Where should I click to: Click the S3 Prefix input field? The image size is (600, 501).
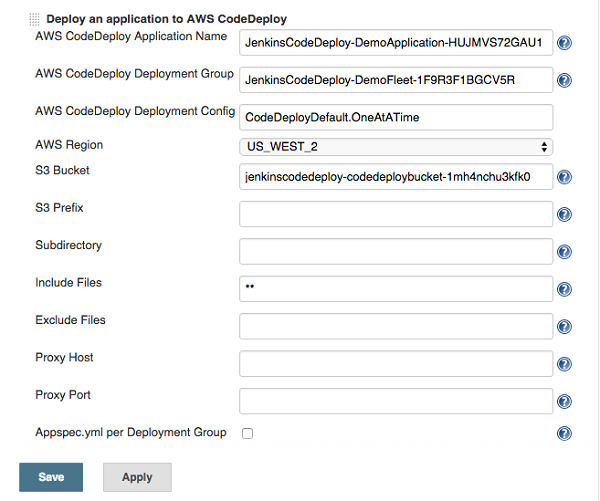396,214
